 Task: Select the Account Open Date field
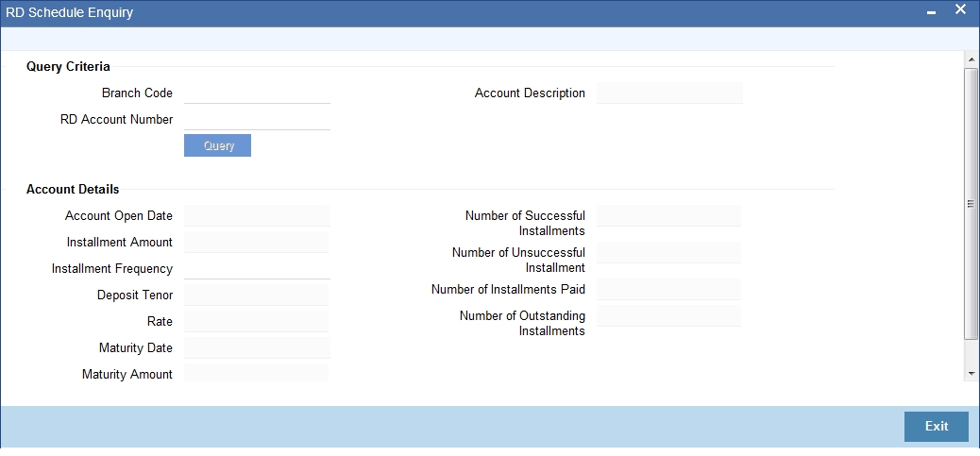pos(257,215)
